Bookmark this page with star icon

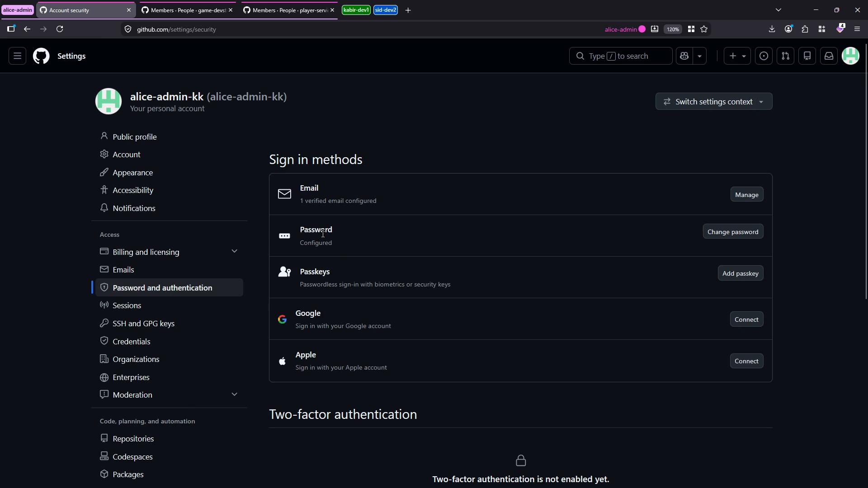pos(704,29)
